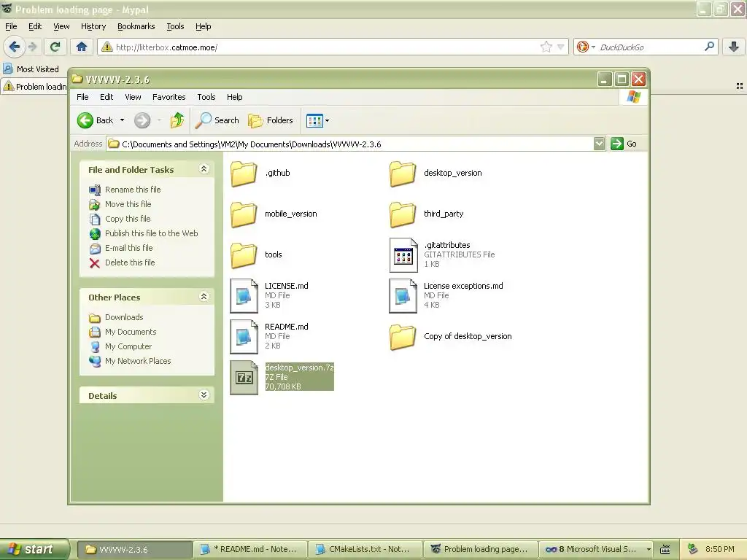
Task: Click the Mypal Home icon
Action: 82,47
